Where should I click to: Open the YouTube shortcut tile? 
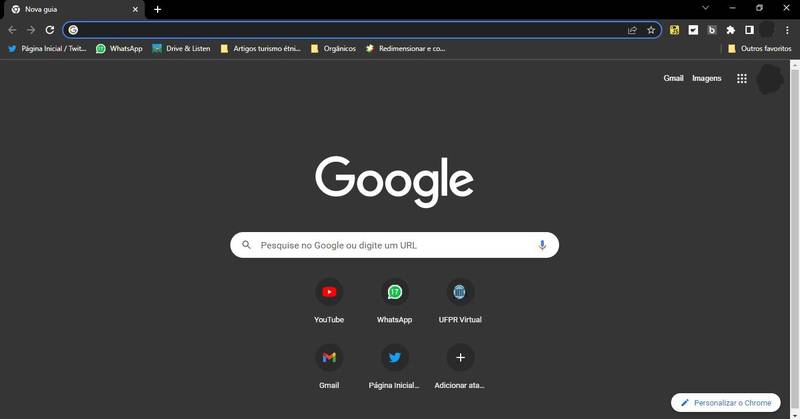click(x=329, y=301)
